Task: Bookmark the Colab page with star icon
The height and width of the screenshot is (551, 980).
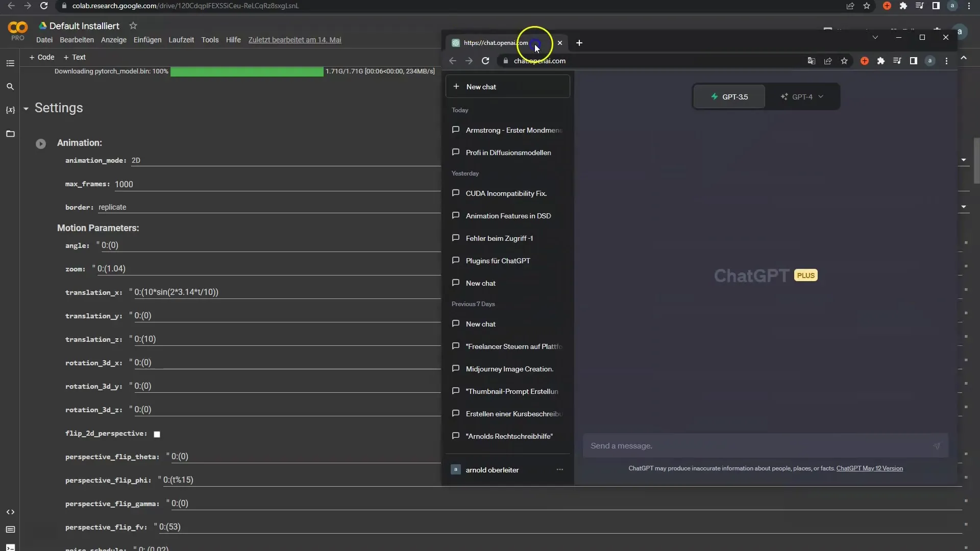Action: pos(867,6)
